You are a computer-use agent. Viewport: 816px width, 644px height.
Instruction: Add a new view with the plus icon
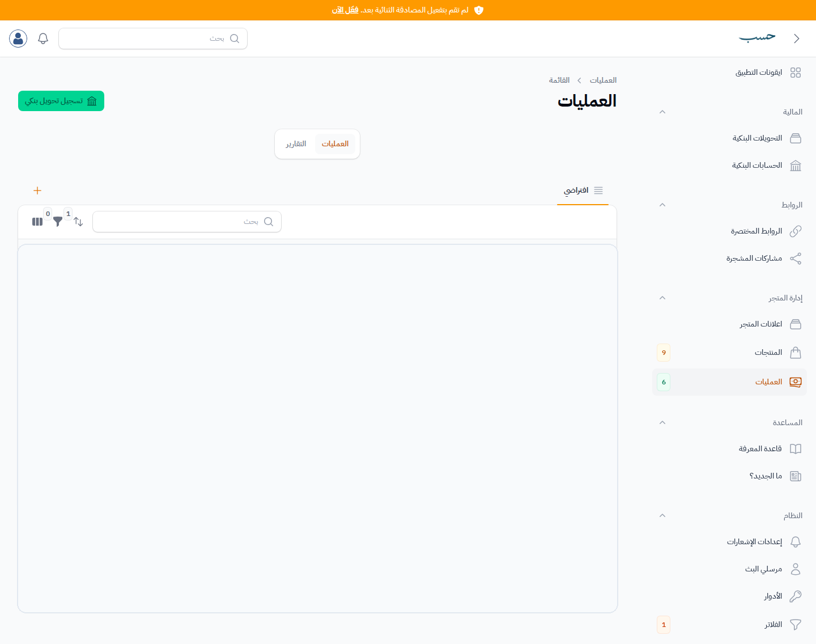[37, 190]
